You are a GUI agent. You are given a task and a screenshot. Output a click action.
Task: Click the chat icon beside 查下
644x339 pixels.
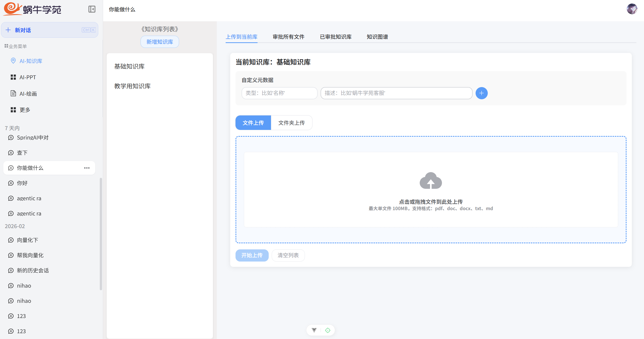(x=11, y=153)
